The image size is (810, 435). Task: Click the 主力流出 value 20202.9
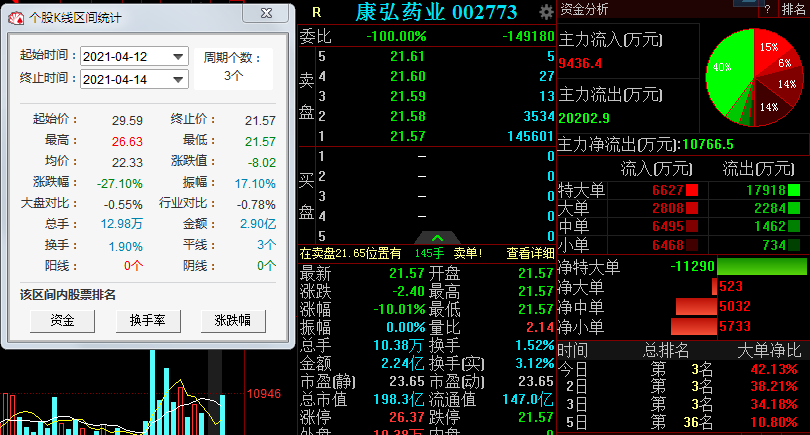pyautogui.click(x=584, y=118)
